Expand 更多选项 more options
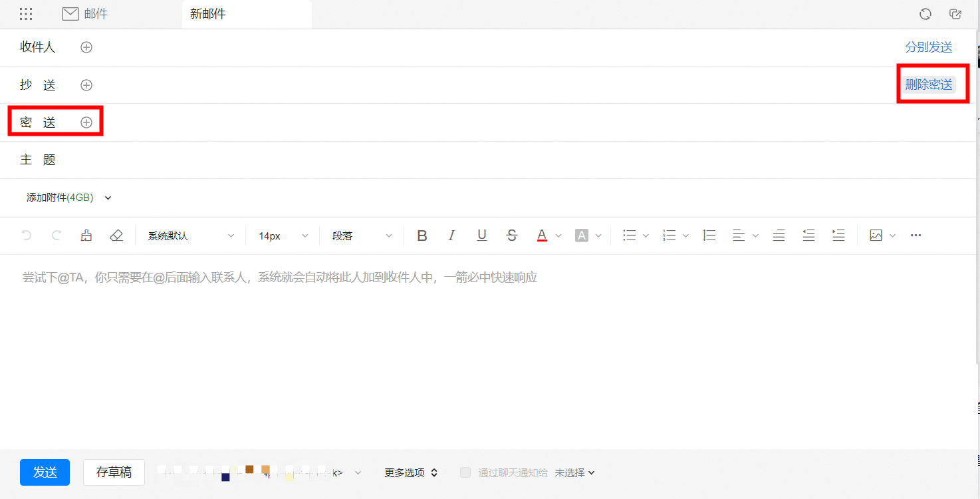This screenshot has width=980, height=499. coord(411,473)
